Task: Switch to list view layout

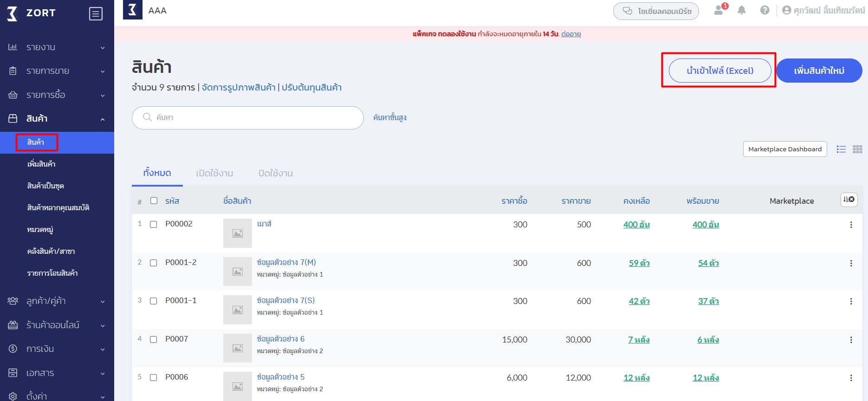Action: coord(841,149)
